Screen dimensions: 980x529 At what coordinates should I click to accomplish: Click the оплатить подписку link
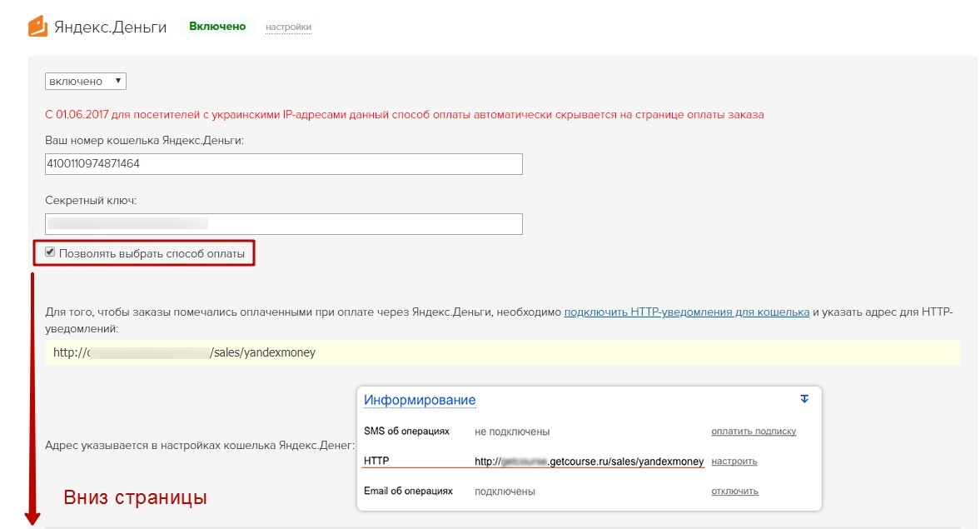coord(754,432)
